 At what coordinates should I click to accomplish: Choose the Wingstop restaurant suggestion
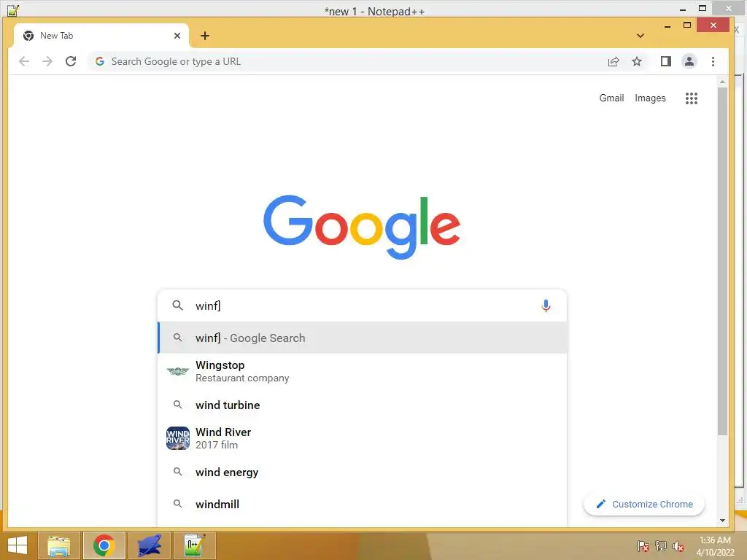tap(362, 371)
